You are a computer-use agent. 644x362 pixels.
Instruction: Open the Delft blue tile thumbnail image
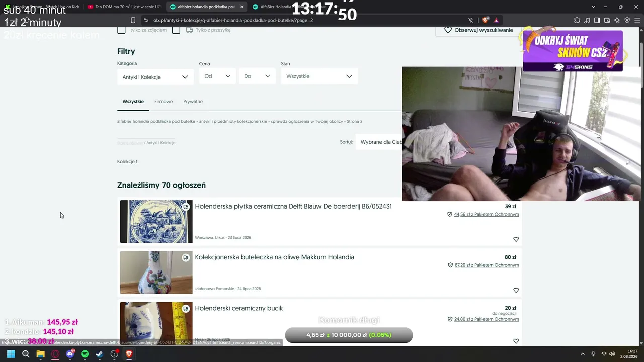[156, 222]
